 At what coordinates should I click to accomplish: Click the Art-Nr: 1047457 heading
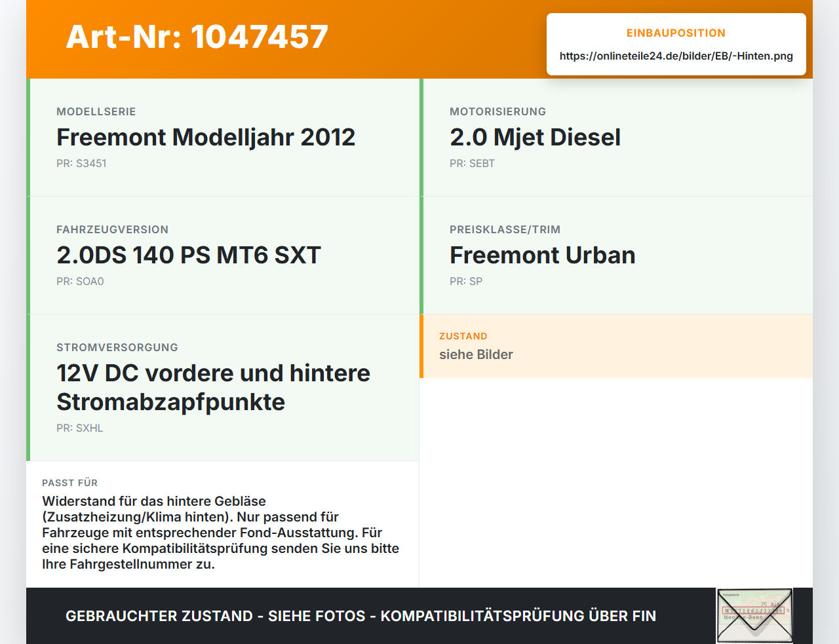(197, 37)
